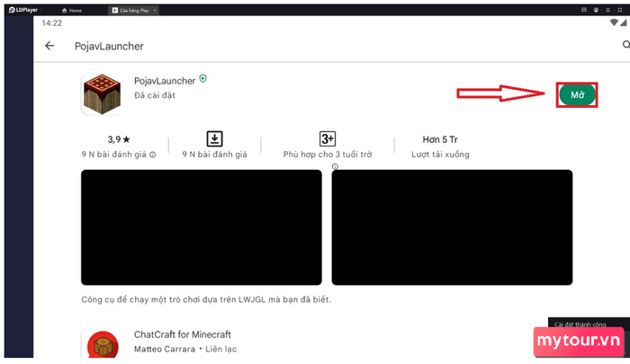Click the Công cụ để chạy description text
Screen dimensions: 630x364
click(206, 299)
